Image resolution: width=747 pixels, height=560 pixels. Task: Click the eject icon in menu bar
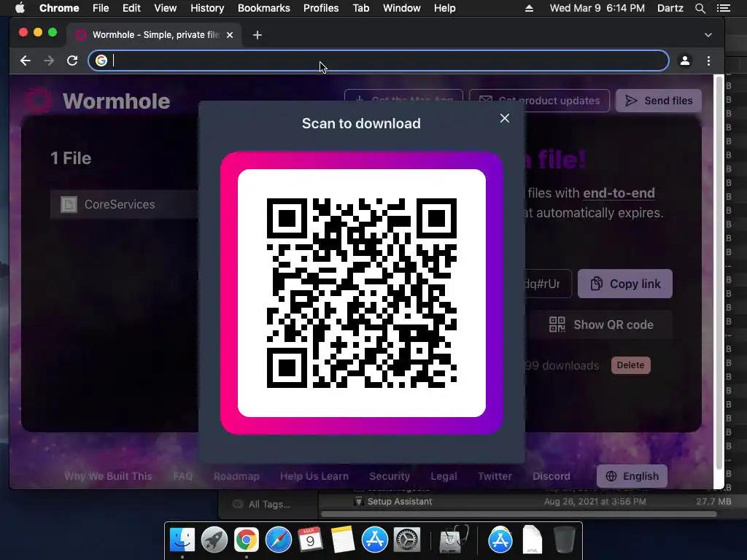click(x=529, y=8)
